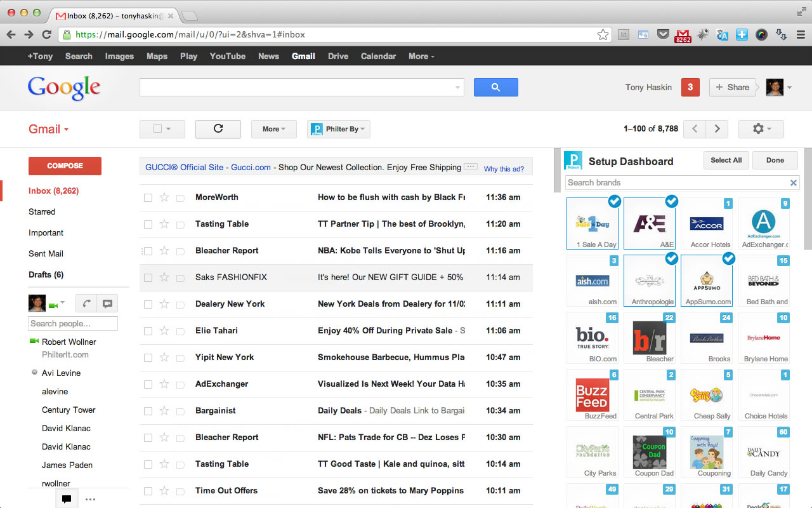Image resolution: width=812 pixels, height=508 pixels.
Task: Click inside the Search people field
Action: pos(72,323)
